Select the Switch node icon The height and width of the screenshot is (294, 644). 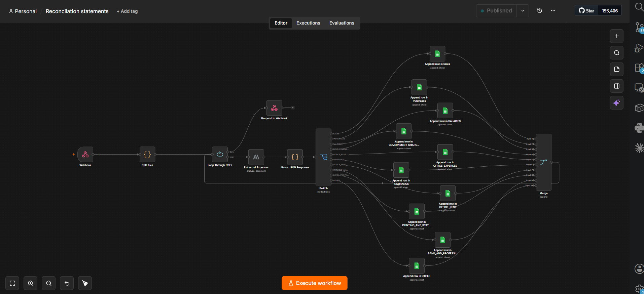point(323,157)
